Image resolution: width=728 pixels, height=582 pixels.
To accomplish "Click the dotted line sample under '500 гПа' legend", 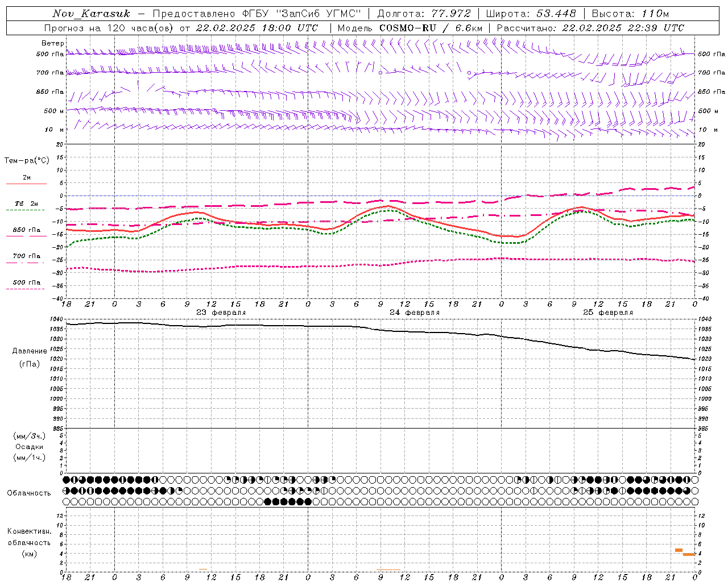I will click(26, 289).
